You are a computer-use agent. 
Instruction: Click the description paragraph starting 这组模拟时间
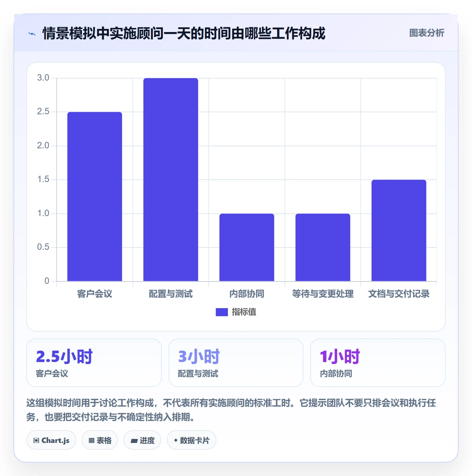pyautogui.click(x=231, y=410)
